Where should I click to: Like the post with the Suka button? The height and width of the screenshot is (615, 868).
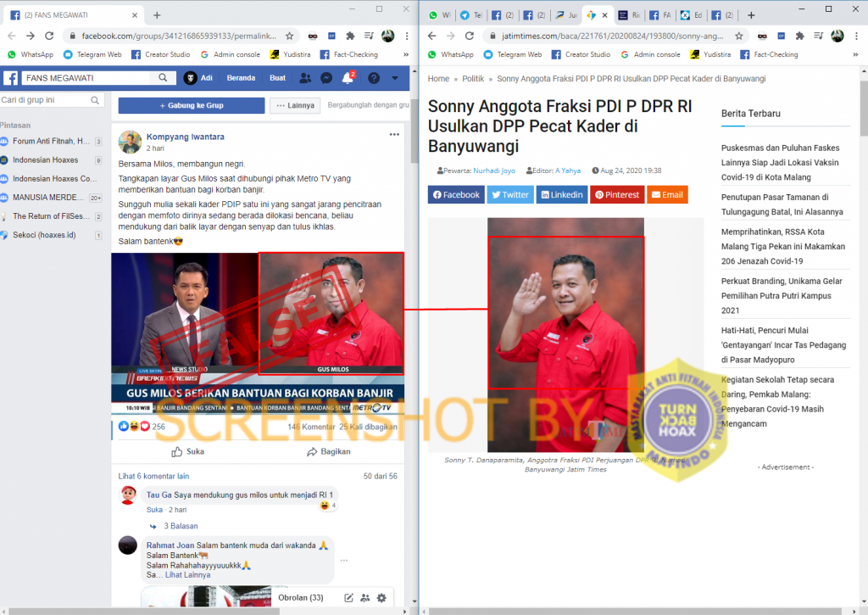[x=187, y=451]
